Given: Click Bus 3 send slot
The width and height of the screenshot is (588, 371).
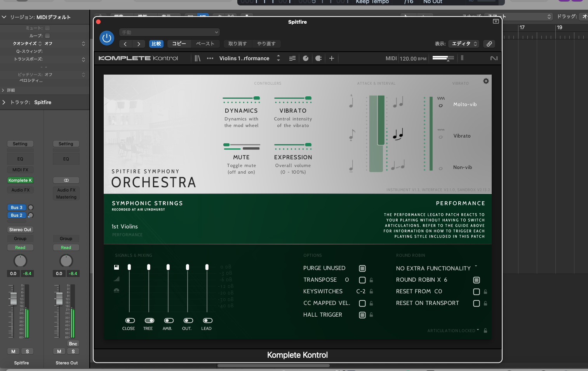Looking at the screenshot, I should point(17,207).
